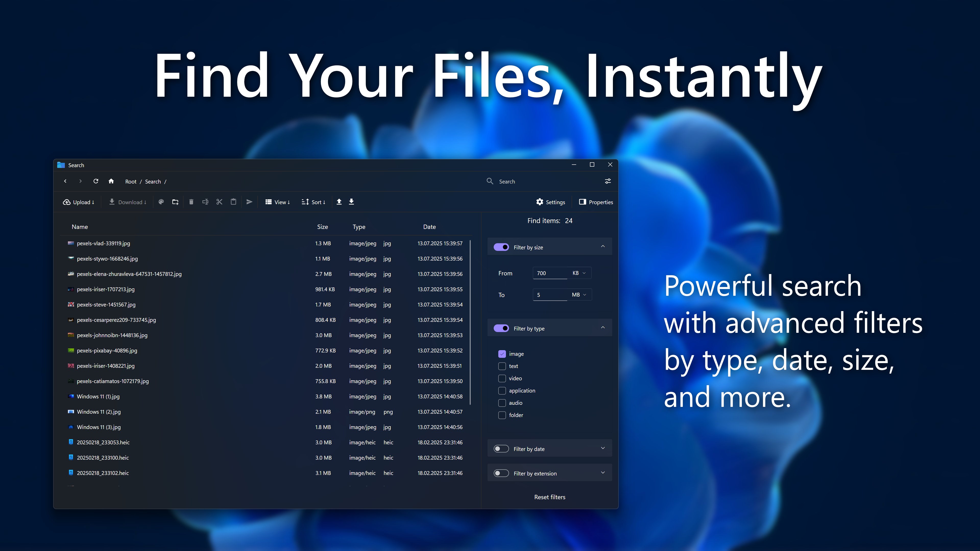Uncheck the image type checkbox
This screenshot has height=551, width=980.
502,354
